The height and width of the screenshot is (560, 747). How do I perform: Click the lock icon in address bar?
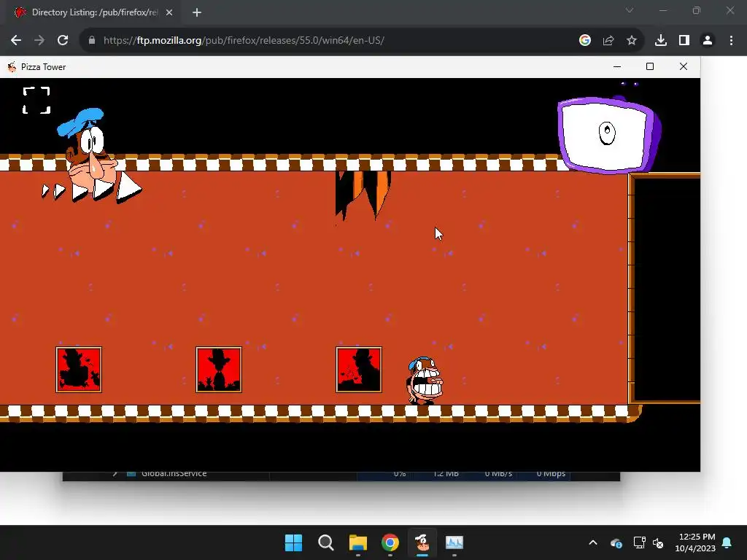pos(92,41)
